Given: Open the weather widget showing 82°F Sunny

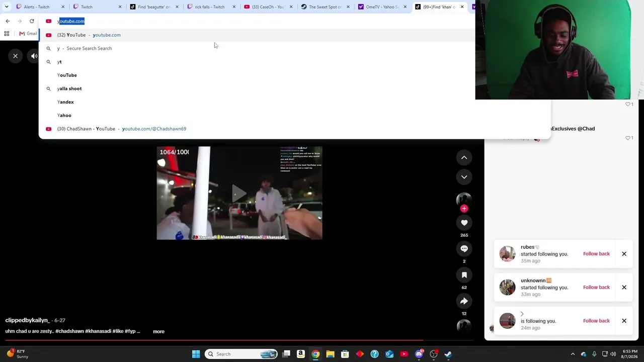Looking at the screenshot, I should [17, 354].
